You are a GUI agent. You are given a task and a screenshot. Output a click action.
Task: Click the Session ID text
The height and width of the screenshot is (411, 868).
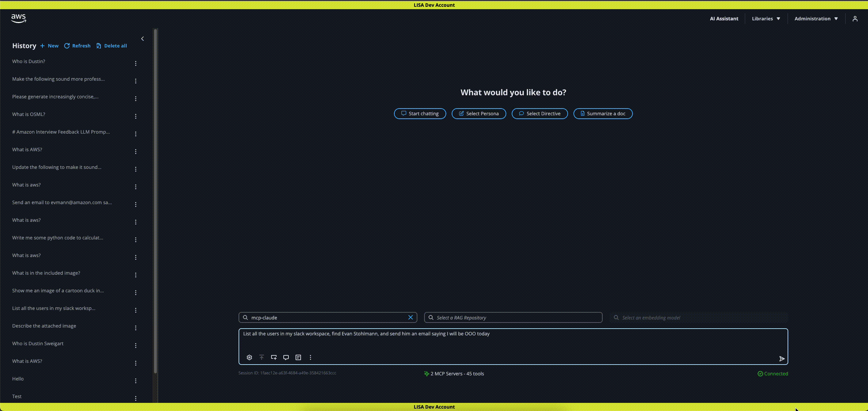click(287, 373)
